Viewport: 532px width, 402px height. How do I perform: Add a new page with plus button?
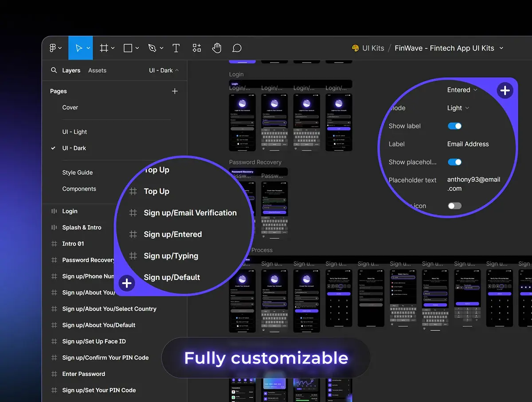pyautogui.click(x=175, y=91)
